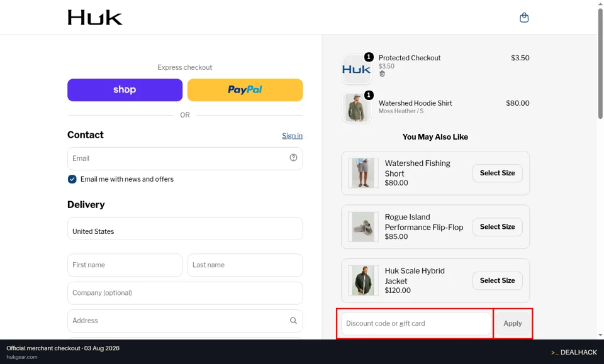This screenshot has height=364, width=604.
Task: Pay with PayPal express checkout
Action: (245, 90)
